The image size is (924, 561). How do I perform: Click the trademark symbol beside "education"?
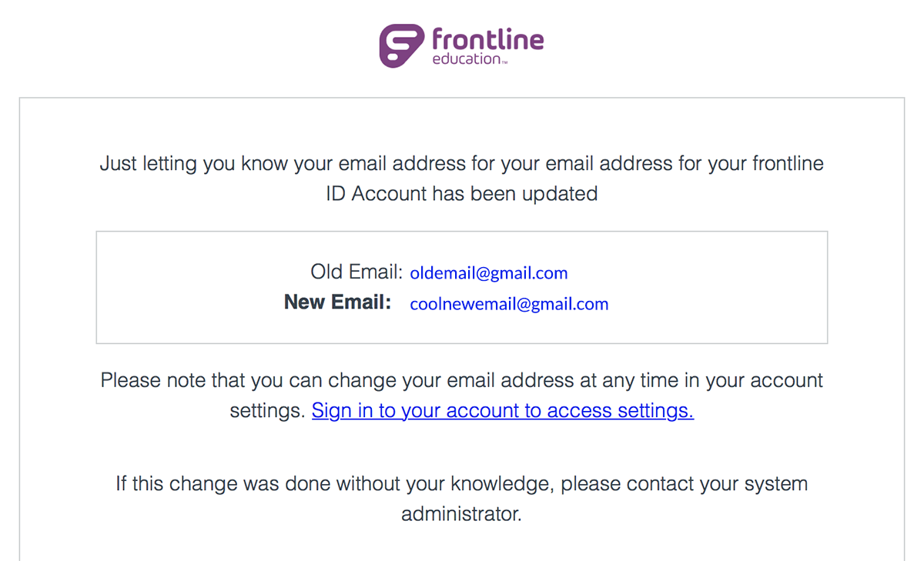(x=504, y=61)
